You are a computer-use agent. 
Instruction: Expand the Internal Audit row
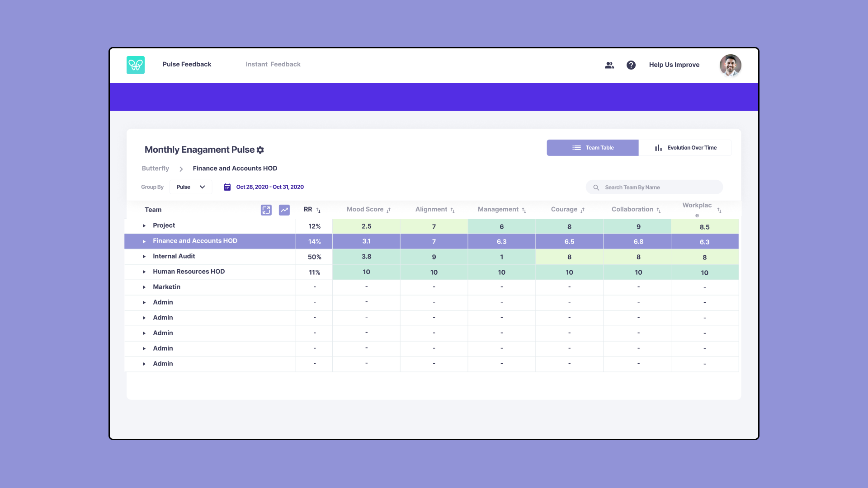144,257
